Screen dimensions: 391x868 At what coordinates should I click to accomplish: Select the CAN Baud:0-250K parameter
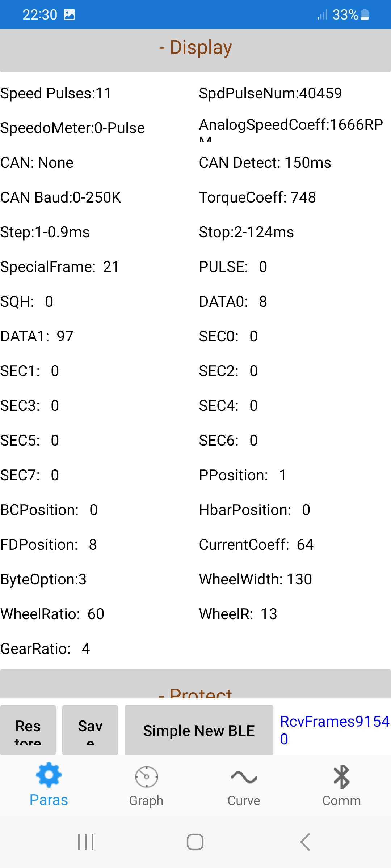point(61,197)
